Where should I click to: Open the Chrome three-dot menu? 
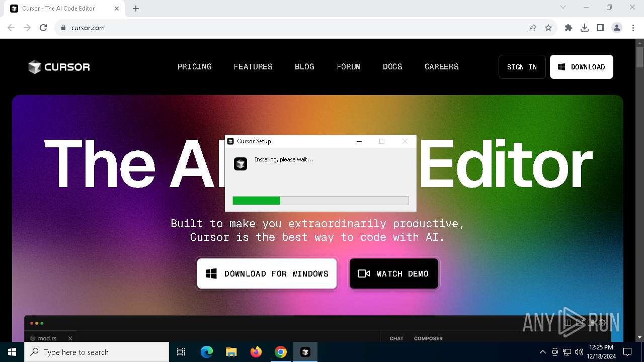pos(633,28)
